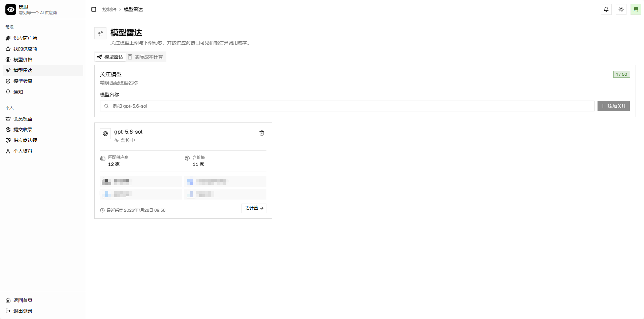Open the notifications bell in the header
This screenshot has height=319, width=644.
point(606,9)
